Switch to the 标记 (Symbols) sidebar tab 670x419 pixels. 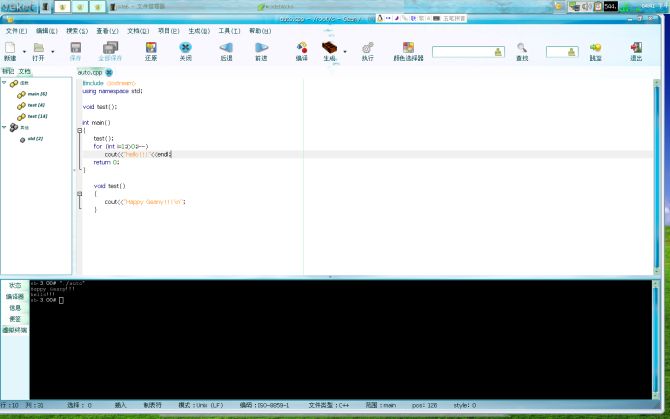click(x=8, y=71)
